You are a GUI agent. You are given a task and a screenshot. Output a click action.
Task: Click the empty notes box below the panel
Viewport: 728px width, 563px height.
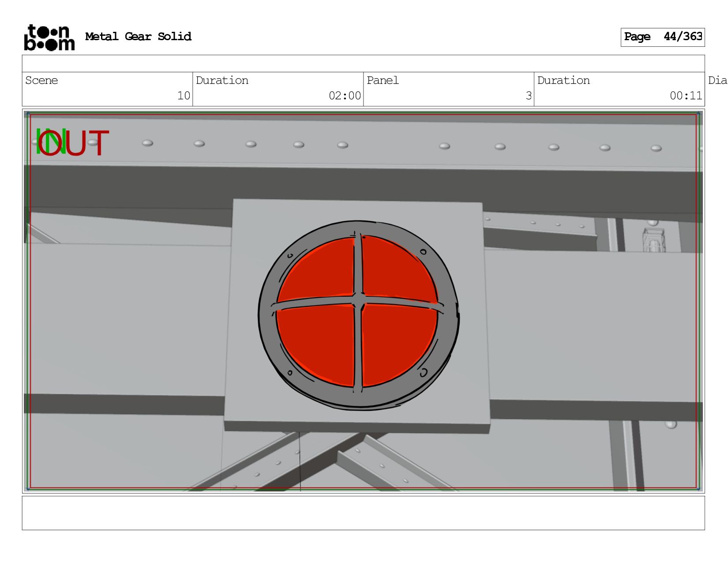pos(364,513)
